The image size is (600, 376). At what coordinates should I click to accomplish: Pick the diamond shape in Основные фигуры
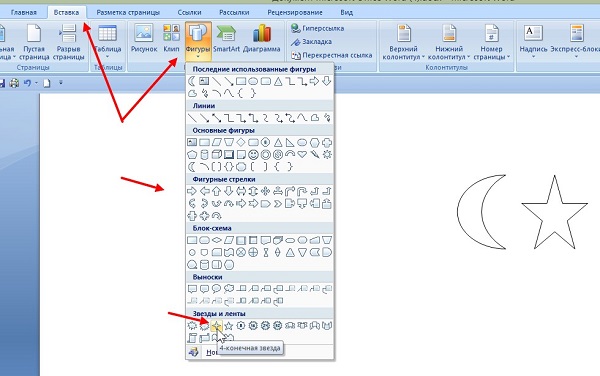click(x=241, y=143)
